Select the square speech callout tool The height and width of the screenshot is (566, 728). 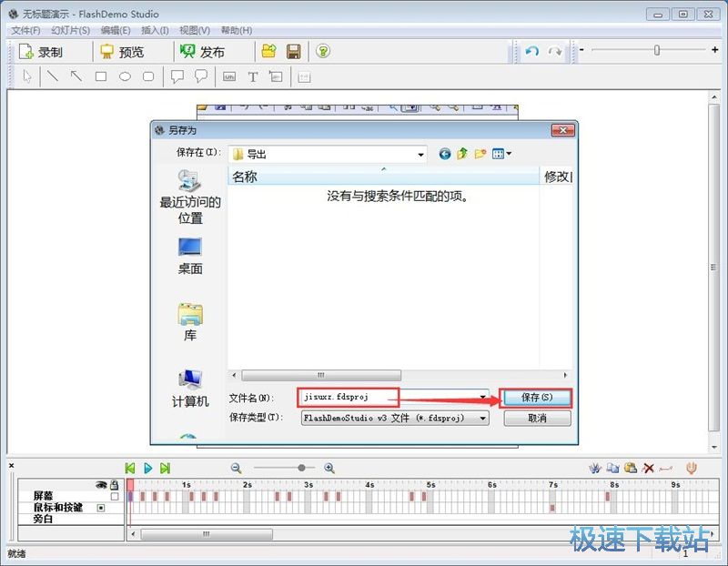click(177, 76)
